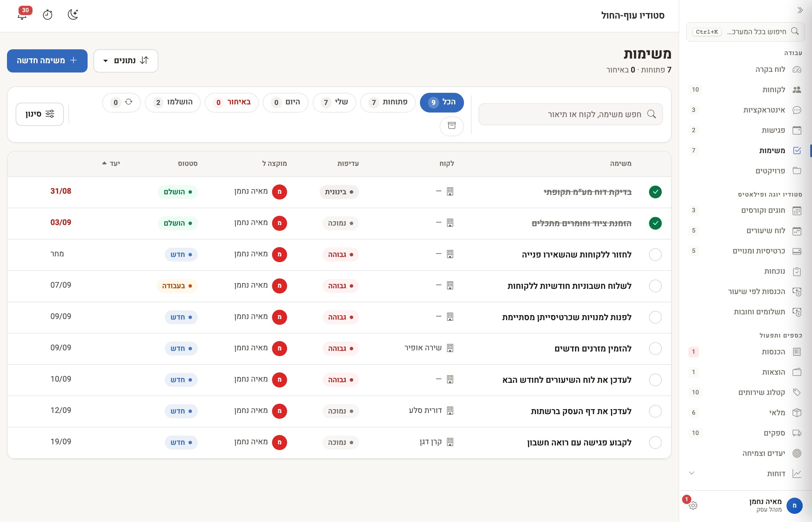Focus the task search field חפש משימה
The image size is (812, 522).
click(x=570, y=114)
